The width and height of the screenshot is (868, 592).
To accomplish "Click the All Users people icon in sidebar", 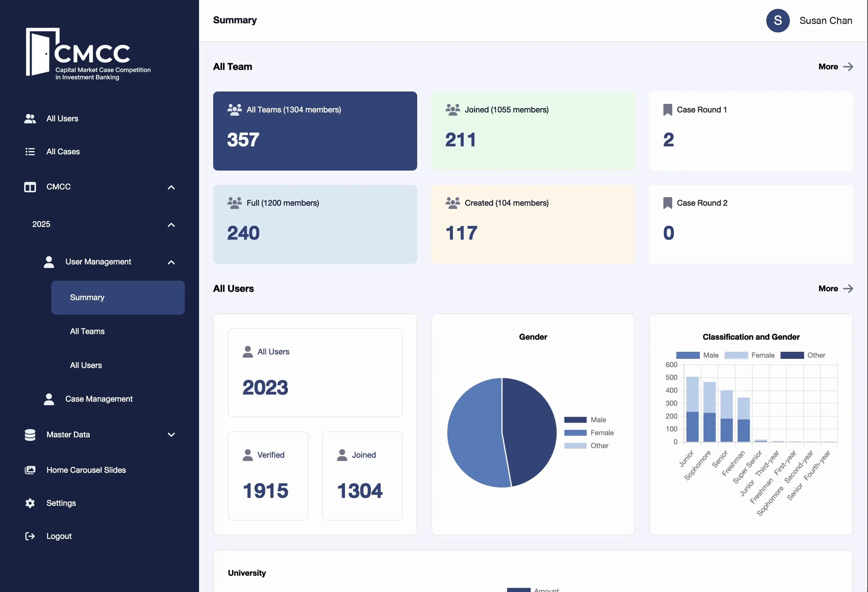I will tap(30, 118).
